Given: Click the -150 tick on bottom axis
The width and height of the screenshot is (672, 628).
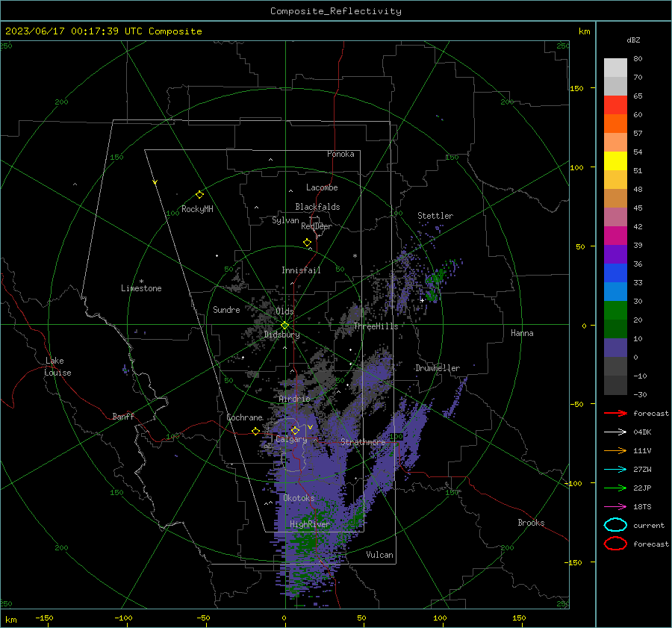Looking at the screenshot, I should click(44, 618).
